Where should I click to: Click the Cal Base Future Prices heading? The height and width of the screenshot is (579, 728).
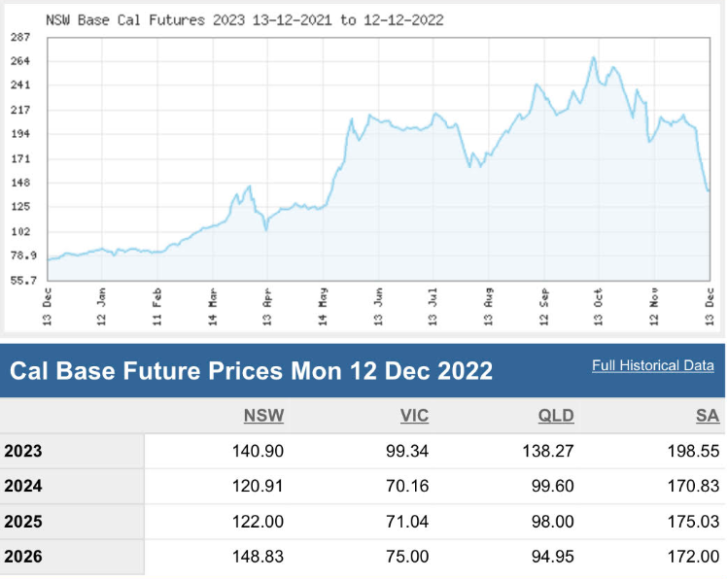click(x=251, y=370)
